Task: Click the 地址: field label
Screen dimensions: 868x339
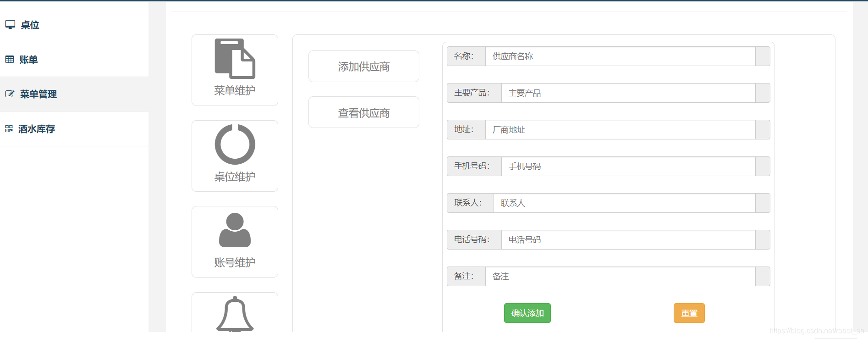Action: (x=466, y=129)
